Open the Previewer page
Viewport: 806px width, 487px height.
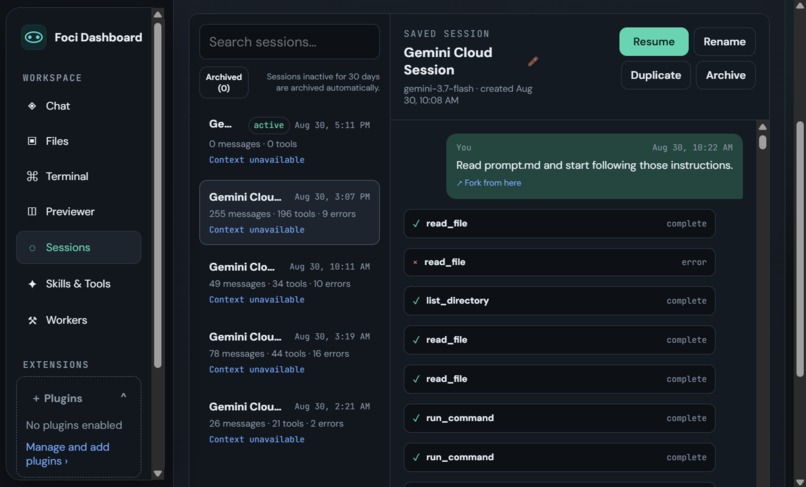tap(79, 211)
